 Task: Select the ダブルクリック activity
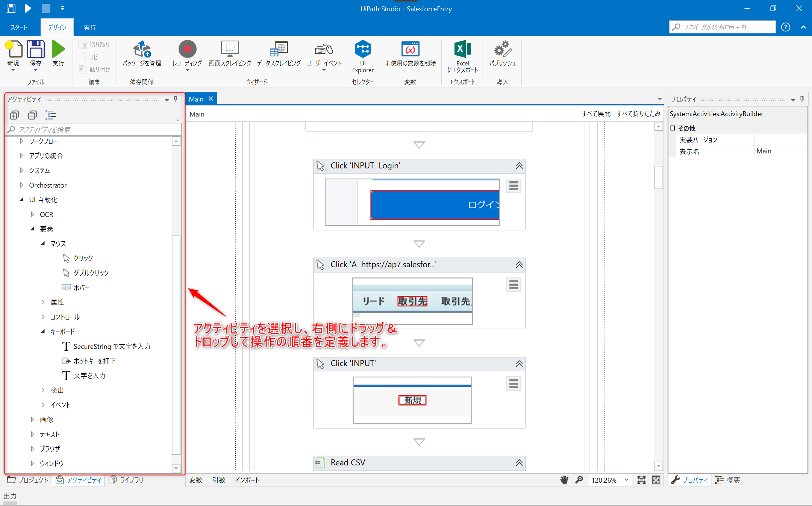[86, 273]
